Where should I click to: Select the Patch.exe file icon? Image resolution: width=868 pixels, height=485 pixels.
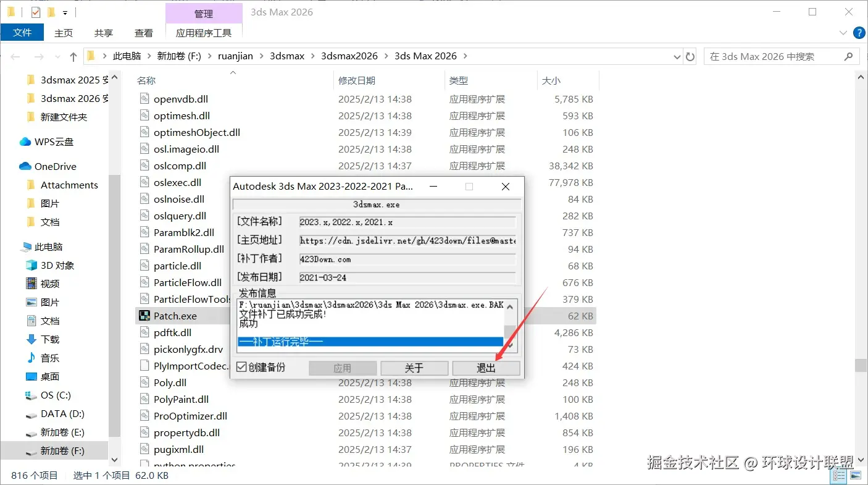tap(144, 316)
